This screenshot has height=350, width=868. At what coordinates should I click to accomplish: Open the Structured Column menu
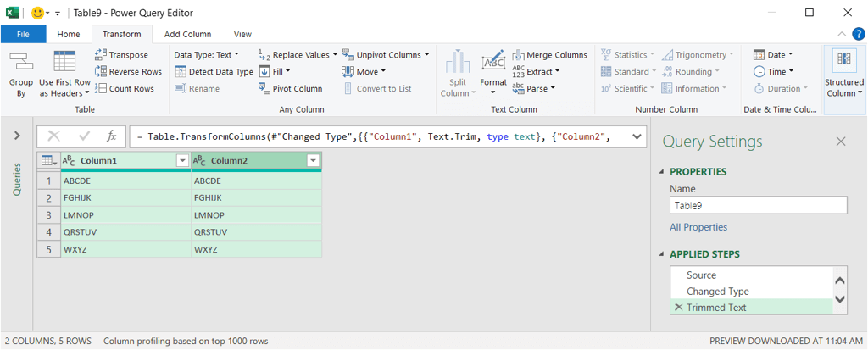843,88
